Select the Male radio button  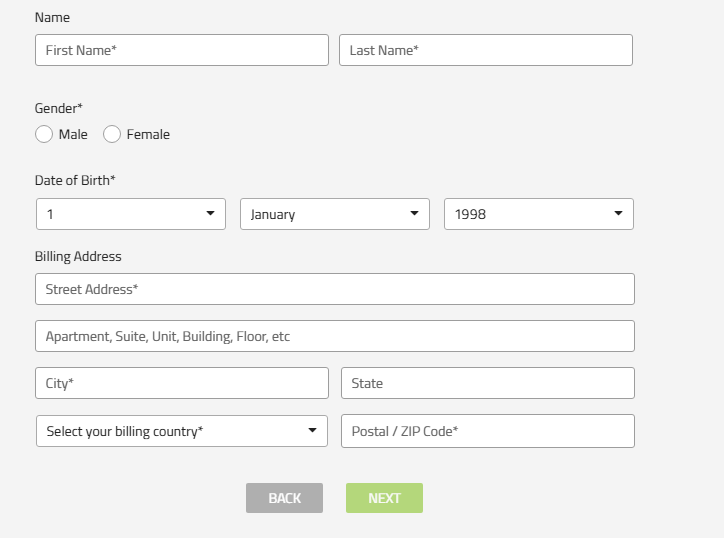pos(44,134)
